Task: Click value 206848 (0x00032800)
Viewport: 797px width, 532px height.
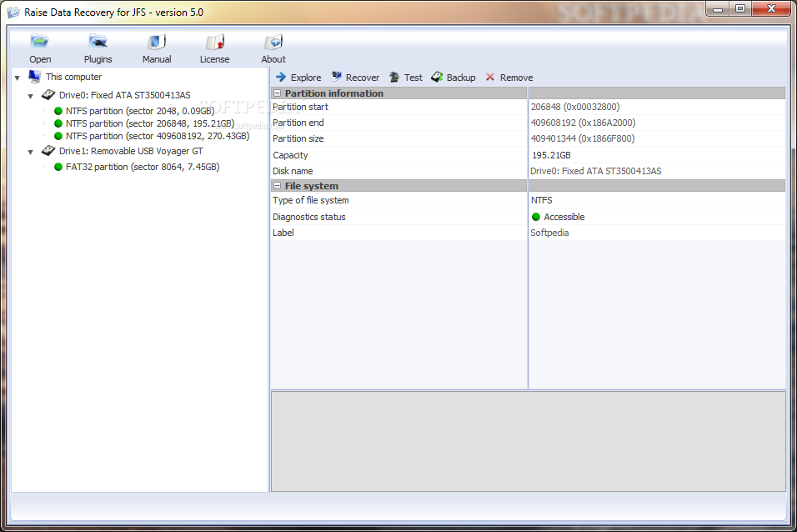Action: (x=575, y=107)
